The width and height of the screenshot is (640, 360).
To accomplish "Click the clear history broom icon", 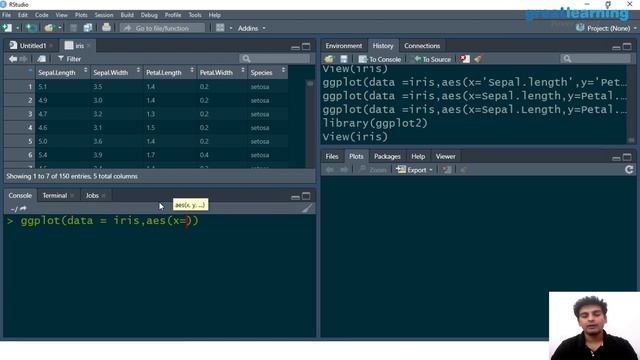I will tap(478, 59).
